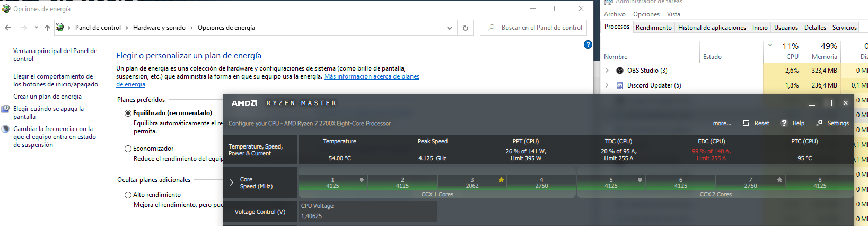The height and width of the screenshot is (226, 868).
Task: Click OBS Studio memory value 323,4 MB
Action: [x=824, y=71]
